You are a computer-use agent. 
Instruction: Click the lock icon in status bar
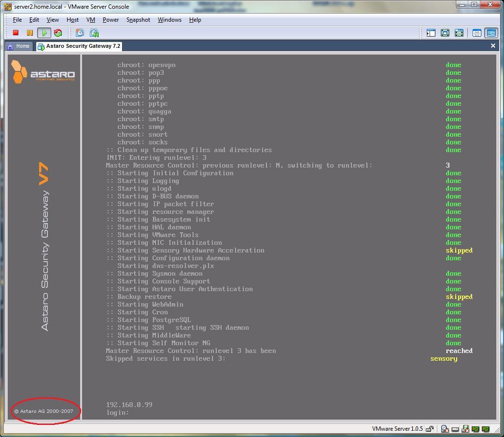[430, 429]
